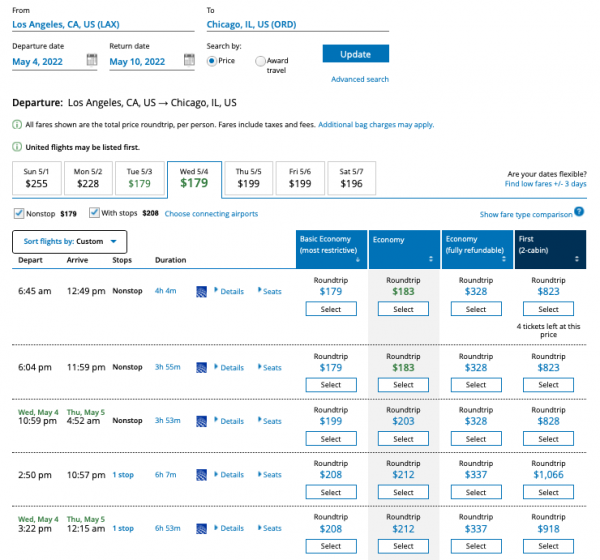This screenshot has height=560, width=600.
Task: Open the departure date calendar icon
Action: [92, 61]
